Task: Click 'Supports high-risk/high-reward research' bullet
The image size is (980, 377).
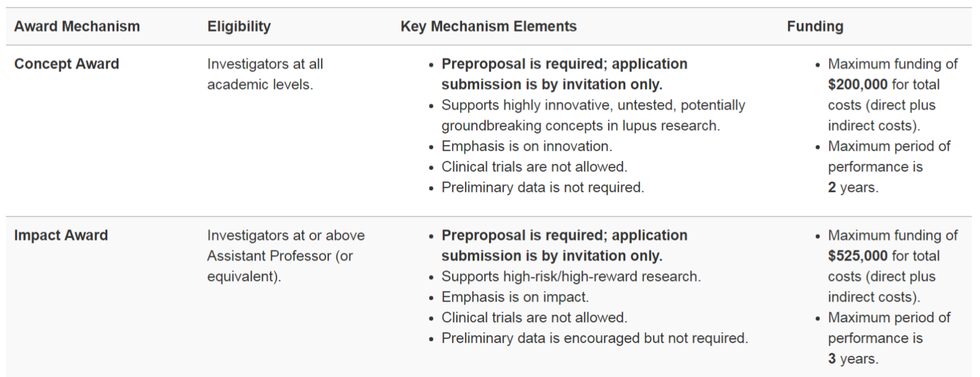Action: coord(570,276)
